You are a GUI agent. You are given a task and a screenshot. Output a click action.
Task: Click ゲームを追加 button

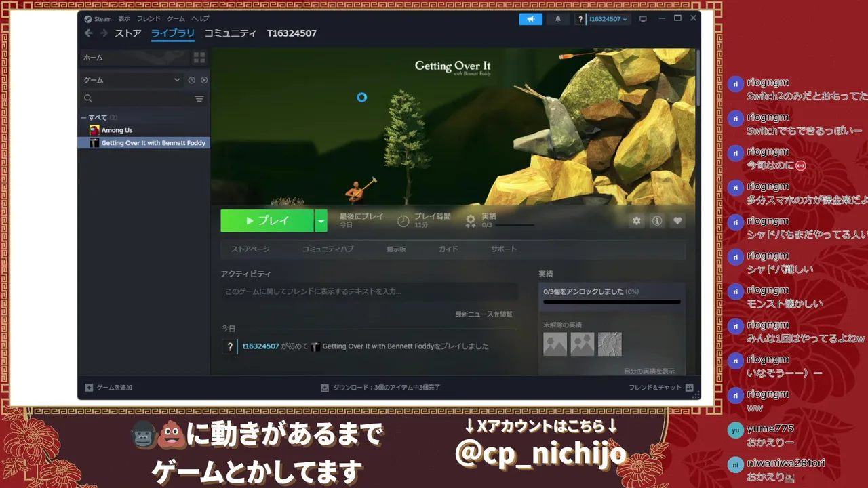tap(108, 388)
